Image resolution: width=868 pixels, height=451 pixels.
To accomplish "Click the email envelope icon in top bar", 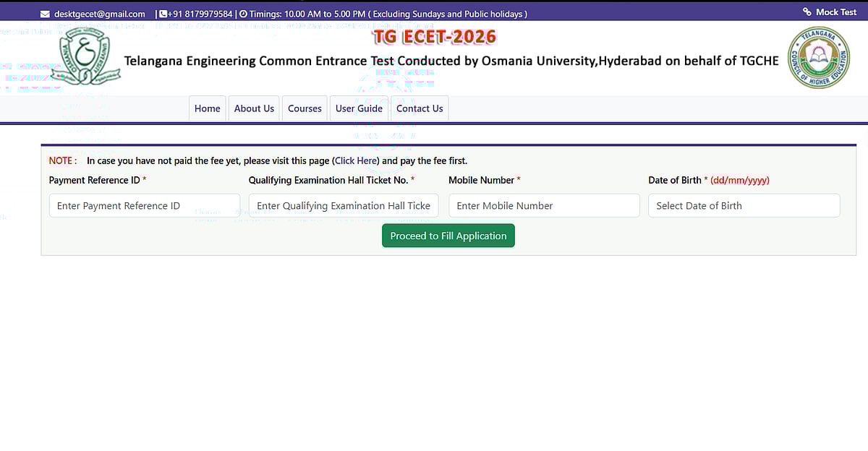I will coord(43,12).
